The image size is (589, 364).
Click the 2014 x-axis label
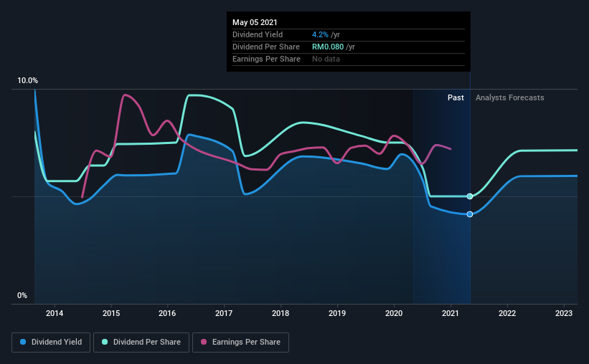pos(55,313)
